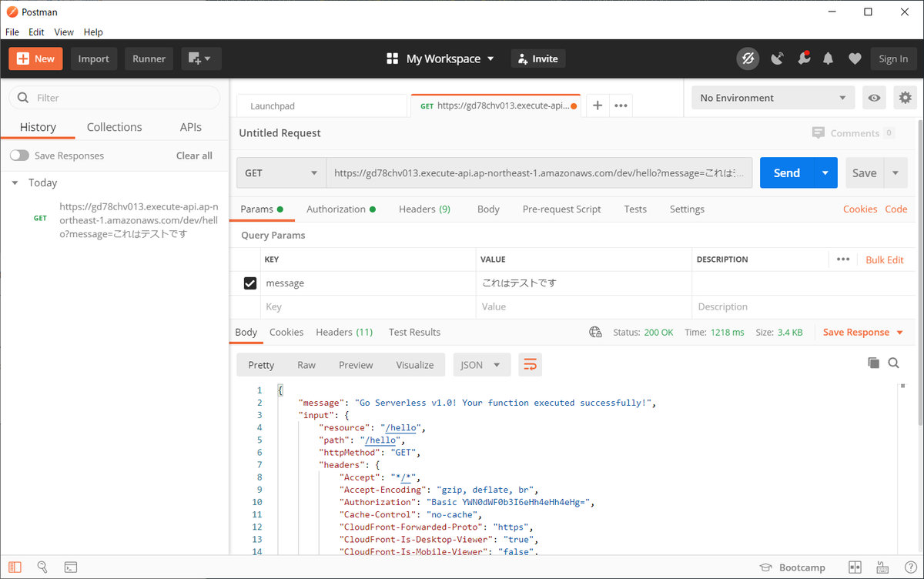Click the Sign In button

(x=893, y=59)
